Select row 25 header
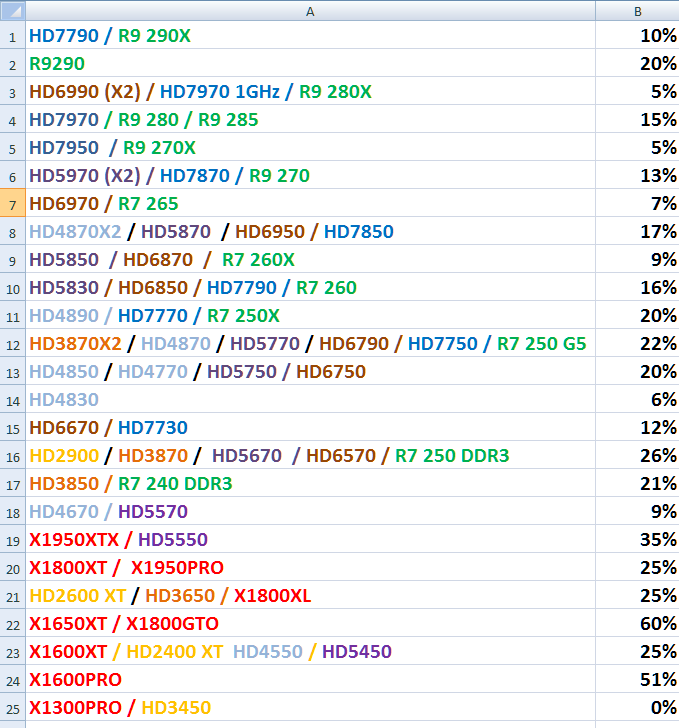 click(13, 708)
